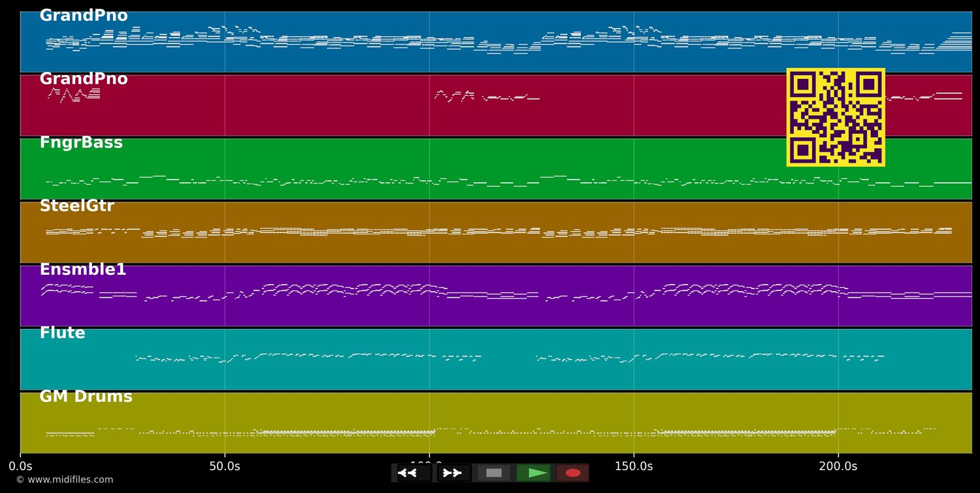Select the GM Drums track label
980x493 pixels.
click(x=86, y=396)
